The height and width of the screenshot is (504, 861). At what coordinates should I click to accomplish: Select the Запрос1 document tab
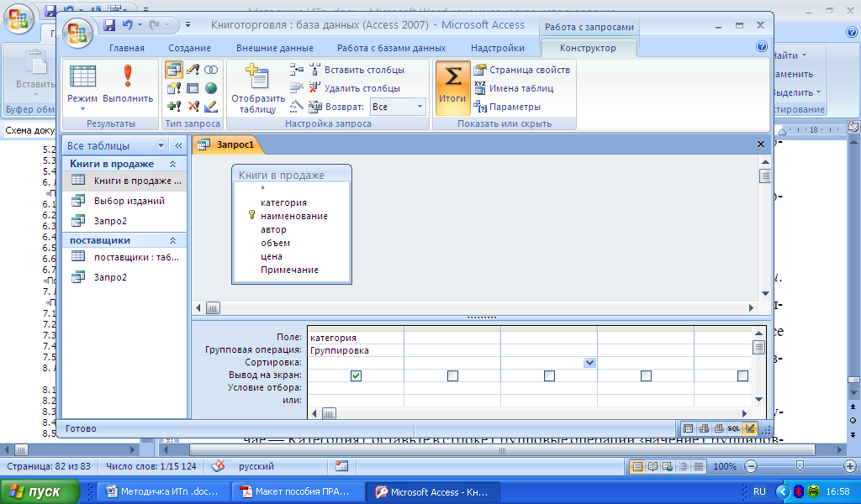(228, 144)
